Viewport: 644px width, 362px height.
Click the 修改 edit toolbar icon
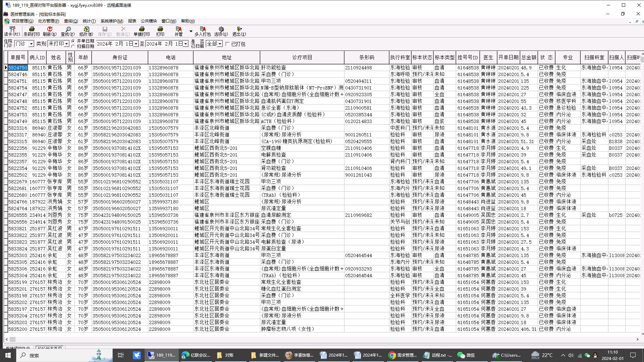coord(86,29)
